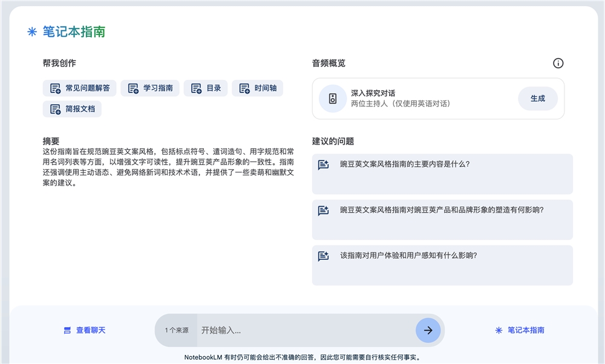Focus the 开始输入 text field
The height and width of the screenshot is (364, 605).
[x=306, y=330]
